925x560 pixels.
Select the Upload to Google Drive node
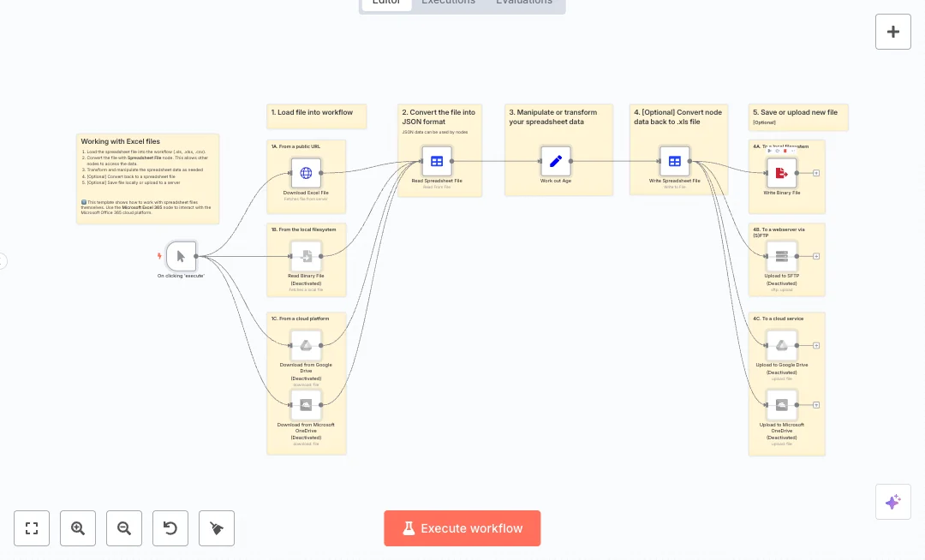click(x=781, y=345)
